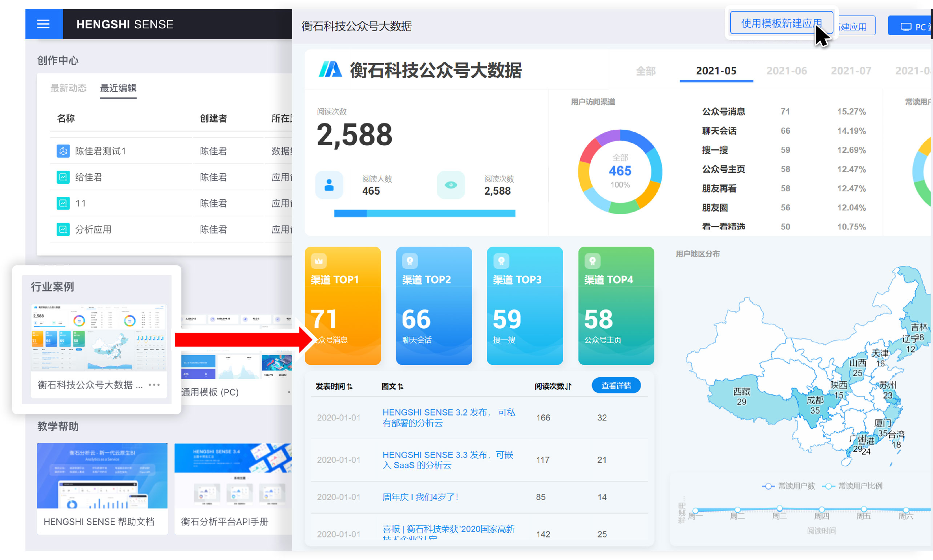The width and height of the screenshot is (933, 560).
Task: Click the 使用模板新建应用 button
Action: [x=781, y=23]
